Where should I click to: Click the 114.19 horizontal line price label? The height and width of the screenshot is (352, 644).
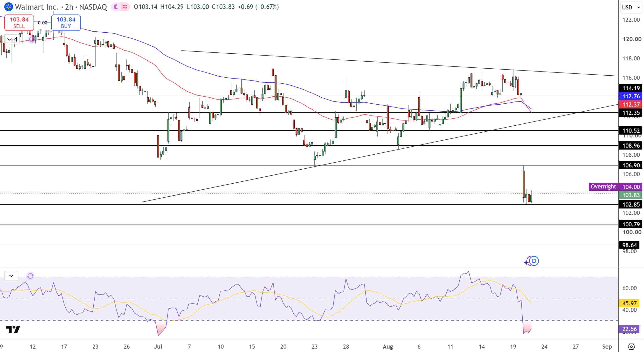[630, 88]
